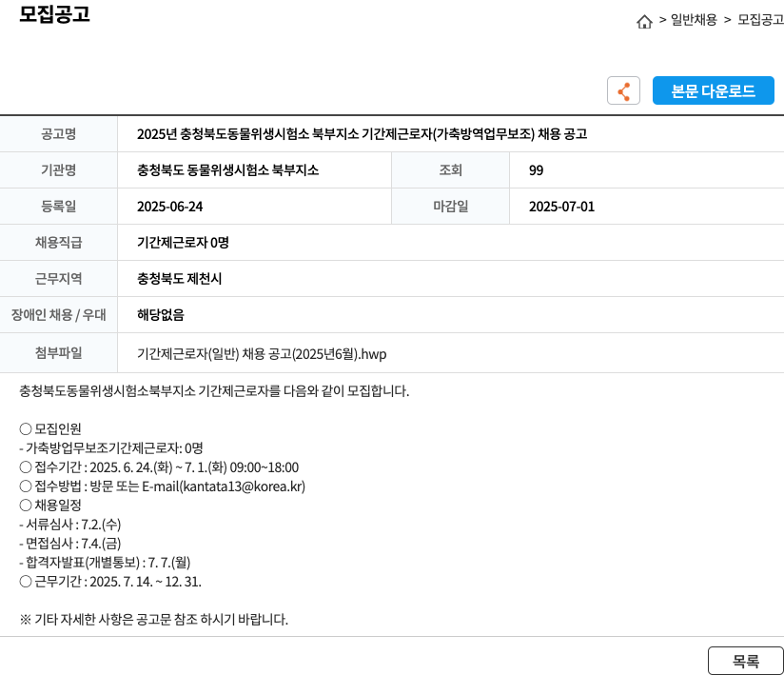Click the view count 99
This screenshot has height=675, width=784.
tap(536, 170)
